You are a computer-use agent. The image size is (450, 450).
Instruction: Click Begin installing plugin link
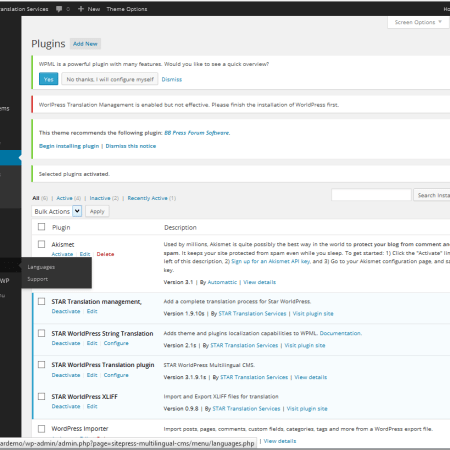(69, 146)
